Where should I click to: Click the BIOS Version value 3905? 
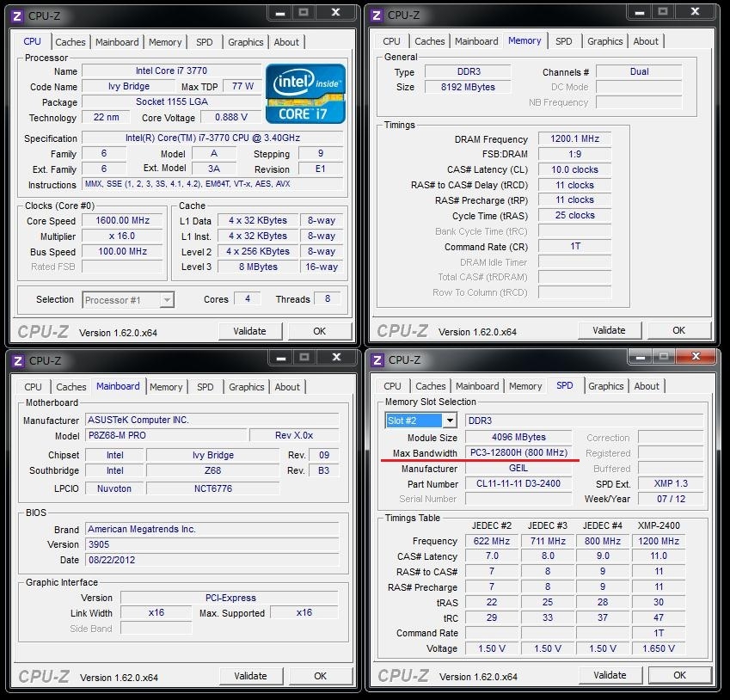(212, 544)
